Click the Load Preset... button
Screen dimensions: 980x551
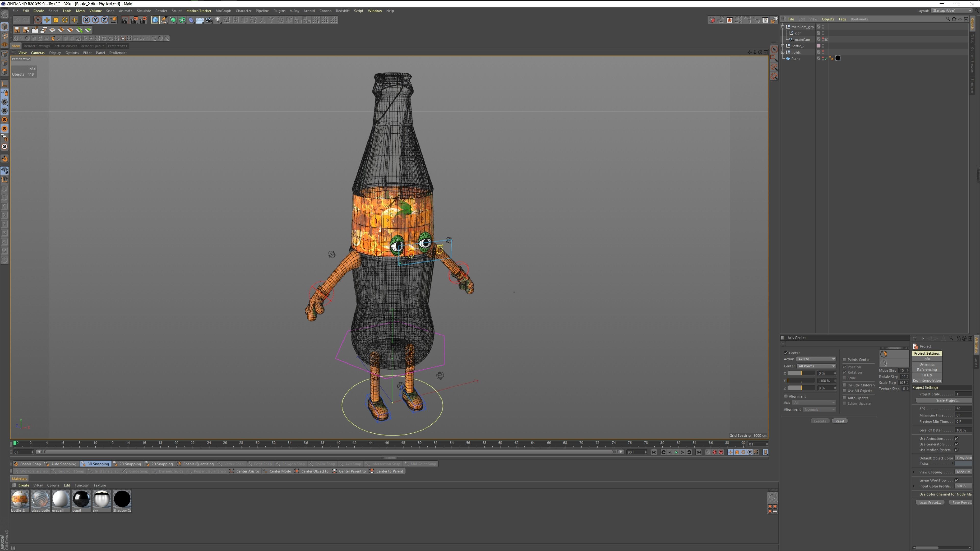coord(930,502)
